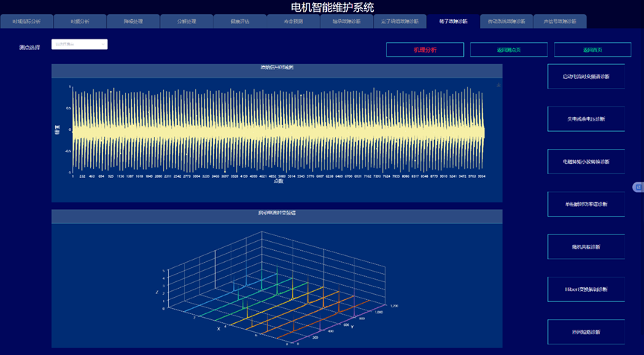This screenshot has height=355, width=644.
Task: Click the red 机理分析 button
Action: (425, 50)
